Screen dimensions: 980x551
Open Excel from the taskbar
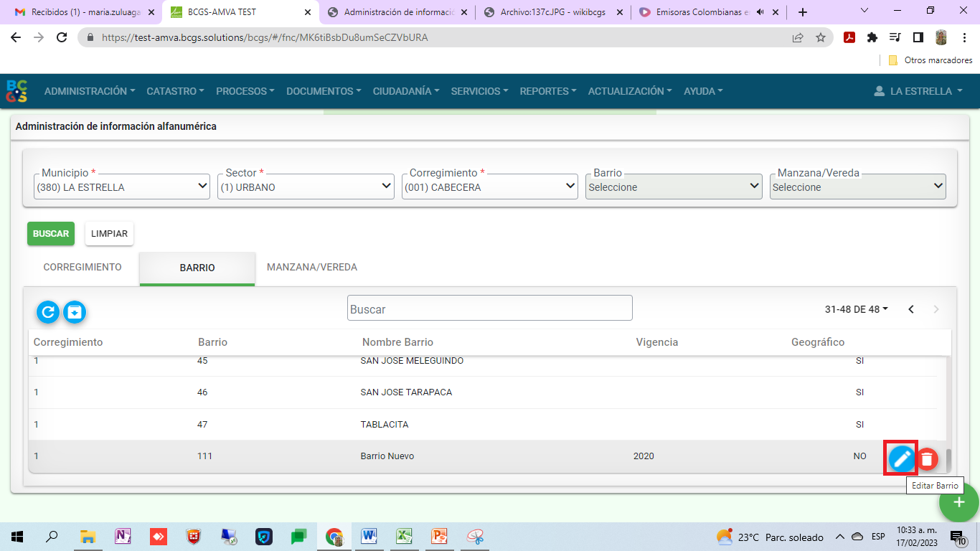pyautogui.click(x=405, y=536)
